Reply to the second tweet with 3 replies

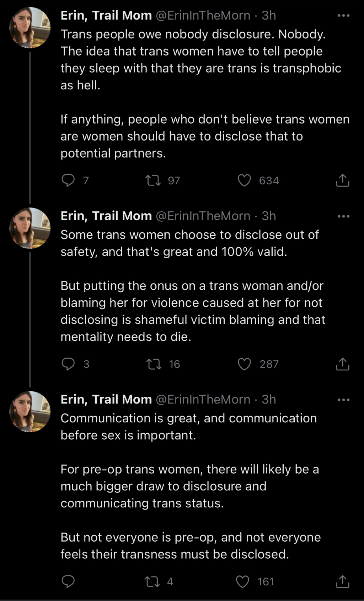pos(68,364)
